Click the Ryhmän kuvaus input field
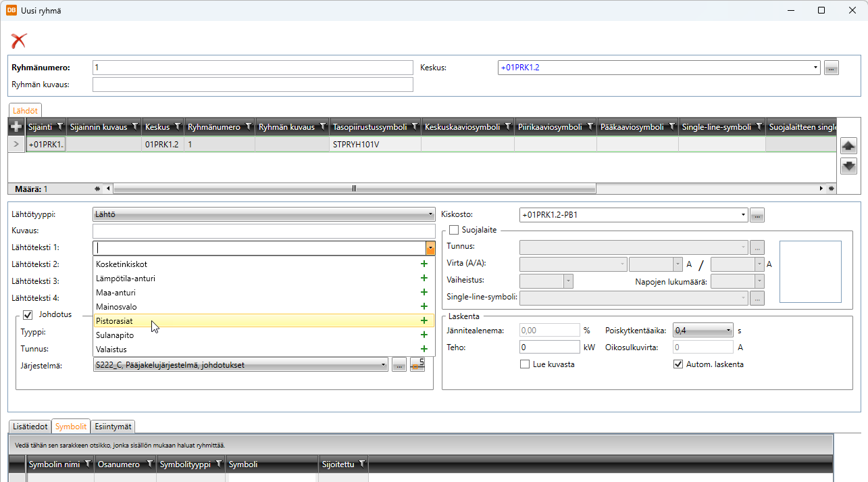The image size is (868, 482). pyautogui.click(x=252, y=85)
